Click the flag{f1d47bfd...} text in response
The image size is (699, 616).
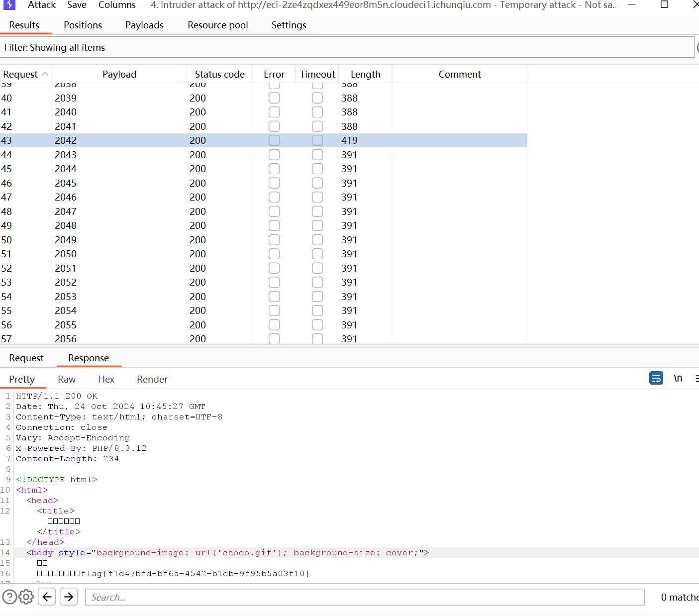coord(195,573)
